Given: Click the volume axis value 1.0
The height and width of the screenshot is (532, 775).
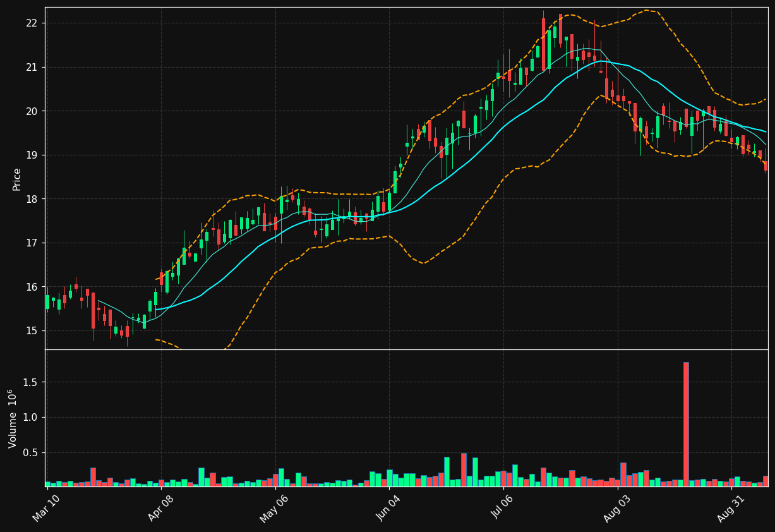Looking at the screenshot, I should [x=32, y=418].
